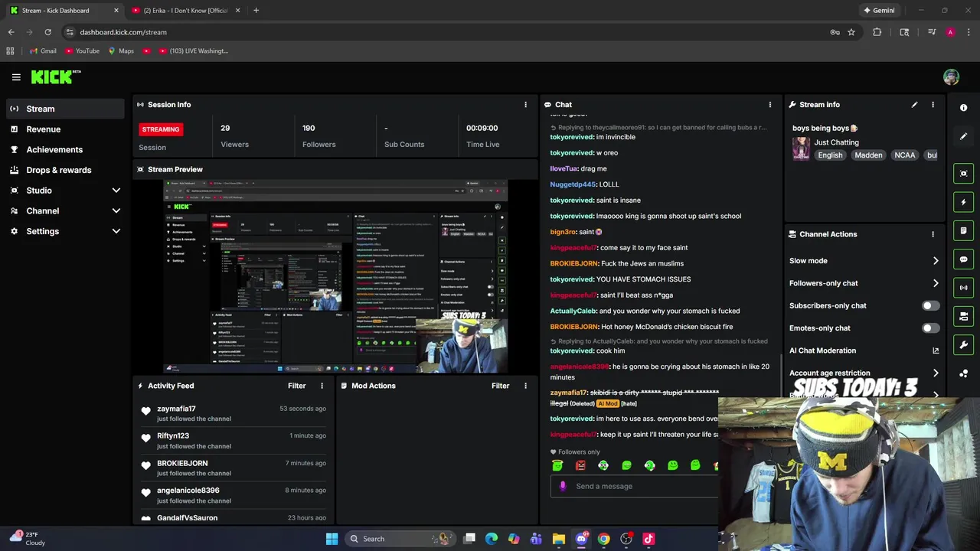Open Windows Start menu
980x551 pixels.
coord(332,539)
